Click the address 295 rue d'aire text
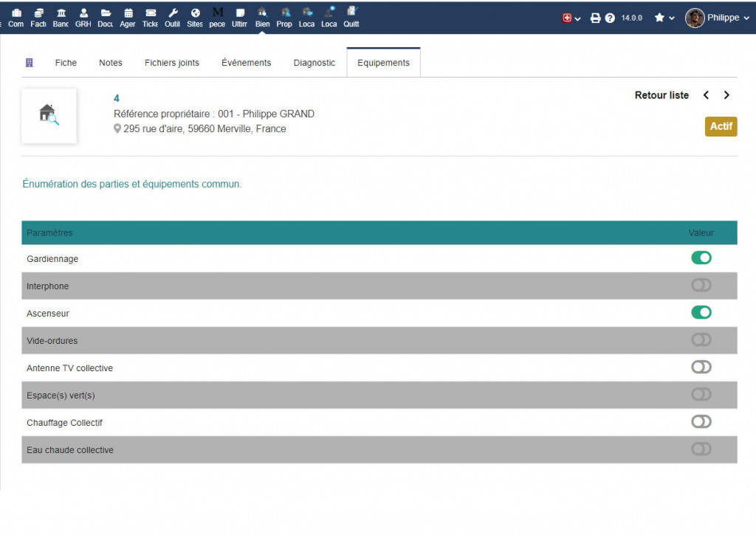The width and height of the screenshot is (756, 535). [205, 128]
